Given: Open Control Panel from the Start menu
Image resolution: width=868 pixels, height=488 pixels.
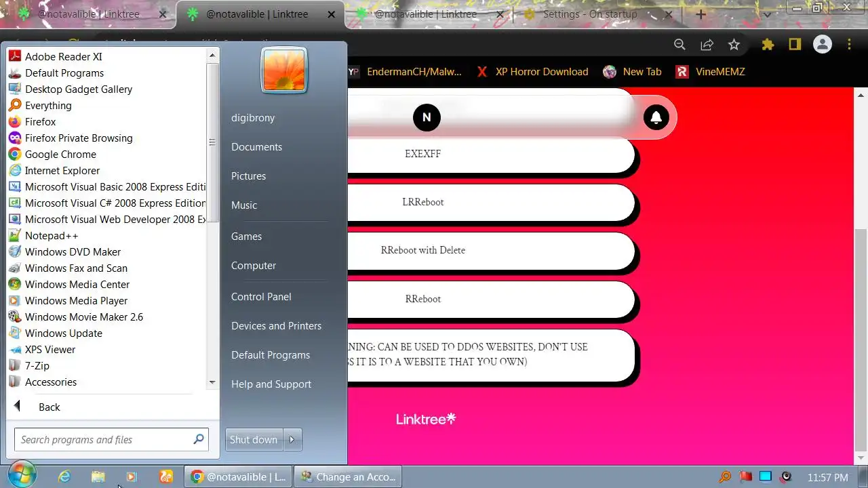Looking at the screenshot, I should (261, 297).
